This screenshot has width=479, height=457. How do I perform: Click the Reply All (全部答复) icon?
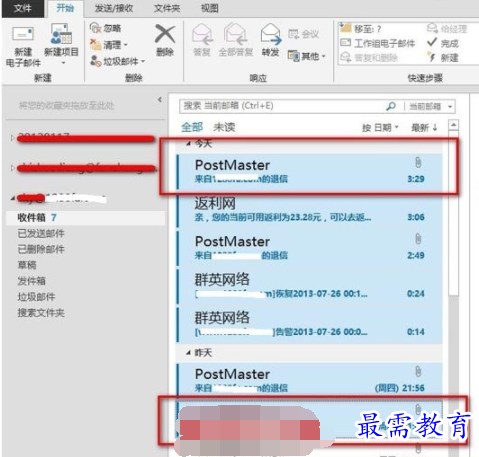[x=235, y=34]
